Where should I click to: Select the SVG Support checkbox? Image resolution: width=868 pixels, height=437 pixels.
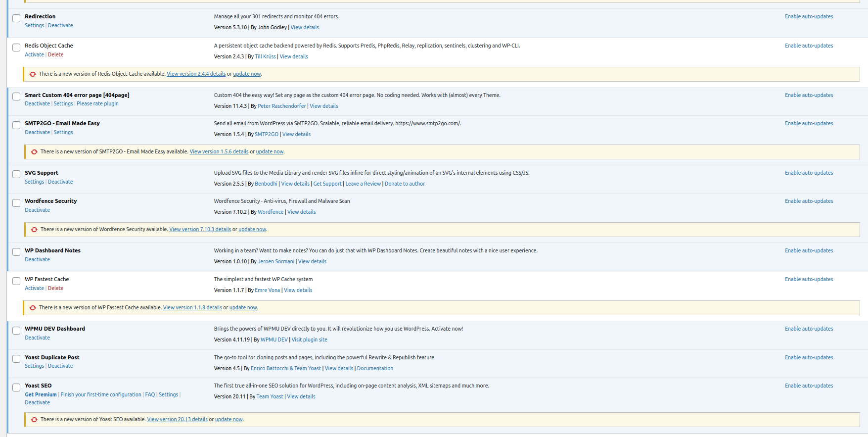16,175
